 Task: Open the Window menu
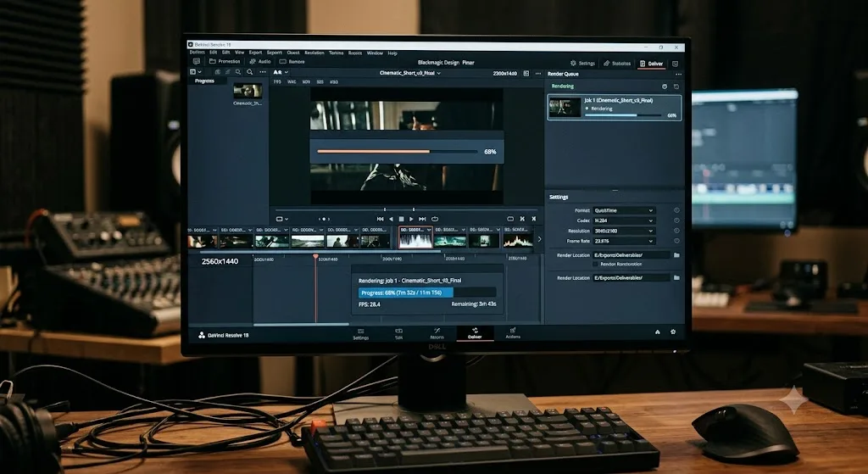375,53
